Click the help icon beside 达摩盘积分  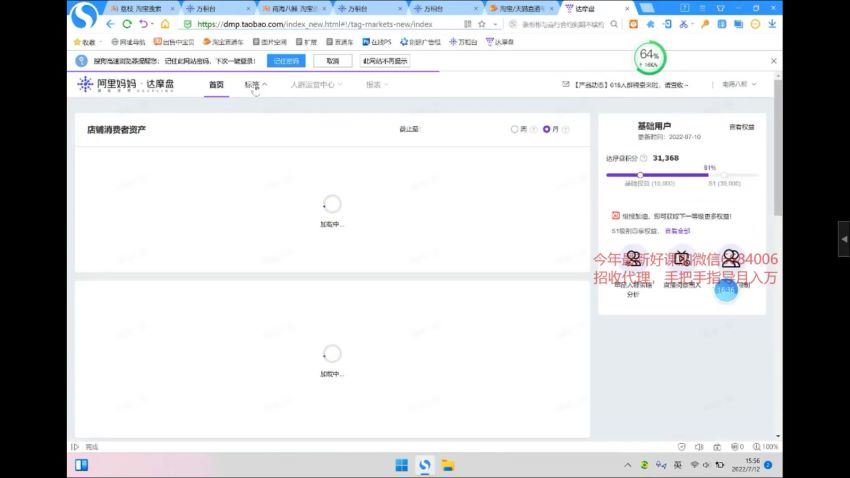pos(643,158)
